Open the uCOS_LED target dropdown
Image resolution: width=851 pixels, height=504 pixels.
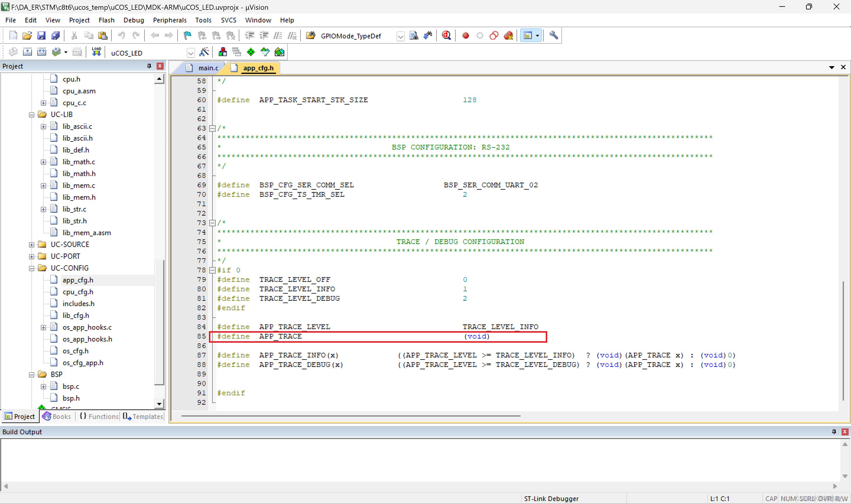tap(191, 53)
